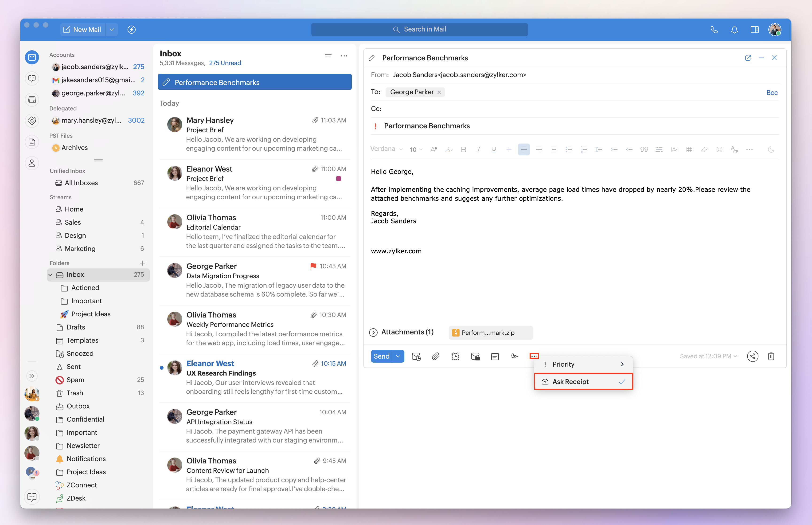Screen dimensions: 812x525
Task: Click the insert table icon
Action: [x=689, y=149]
